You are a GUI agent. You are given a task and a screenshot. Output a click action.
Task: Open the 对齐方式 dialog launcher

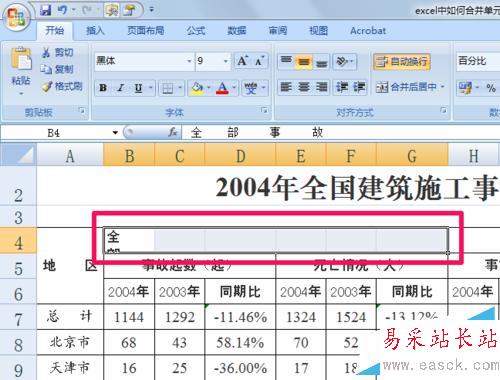pyautogui.click(x=443, y=110)
